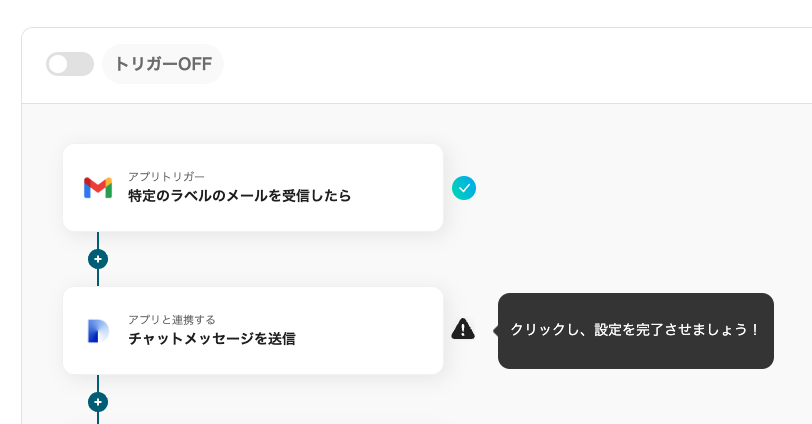Click the connector line above the second plus
The height and width of the screenshot is (424, 812).
pyautogui.click(x=98, y=383)
